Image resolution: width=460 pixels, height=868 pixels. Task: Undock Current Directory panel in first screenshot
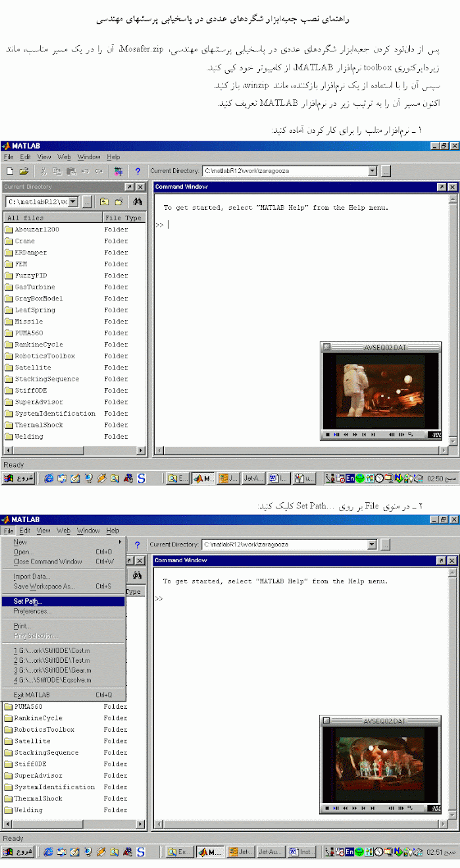(x=129, y=187)
